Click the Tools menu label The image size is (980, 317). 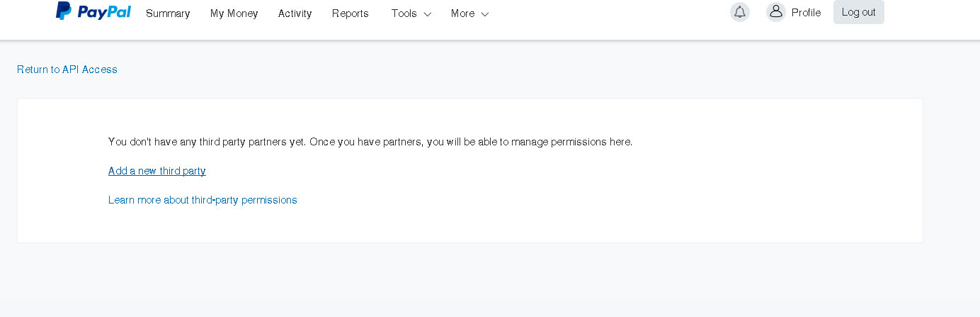click(404, 13)
